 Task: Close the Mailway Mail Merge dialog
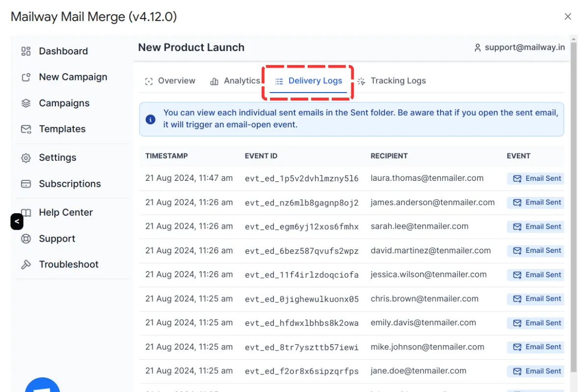click(x=568, y=17)
